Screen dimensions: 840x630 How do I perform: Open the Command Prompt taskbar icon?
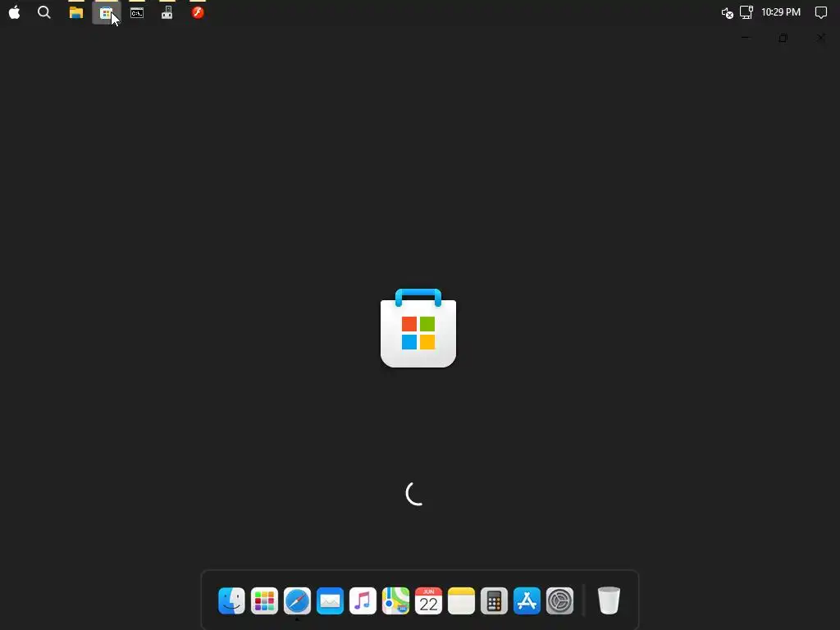[x=137, y=12]
